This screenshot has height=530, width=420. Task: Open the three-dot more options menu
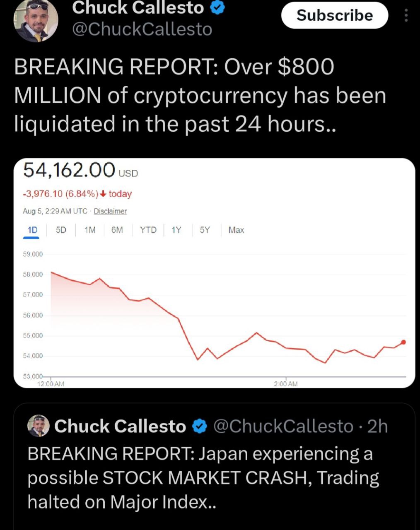pos(406,16)
